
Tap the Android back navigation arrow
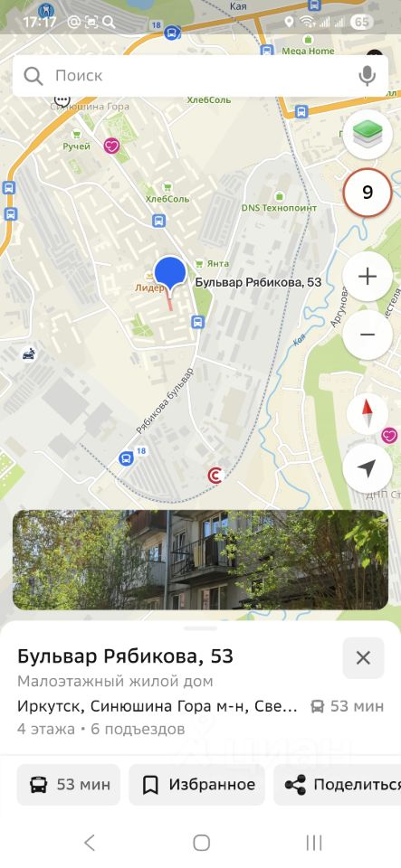89,843
